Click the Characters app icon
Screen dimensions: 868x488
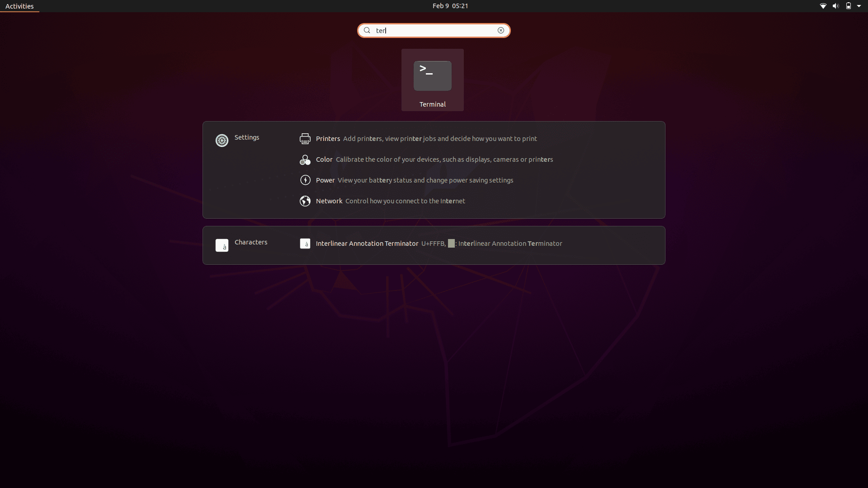(222, 245)
